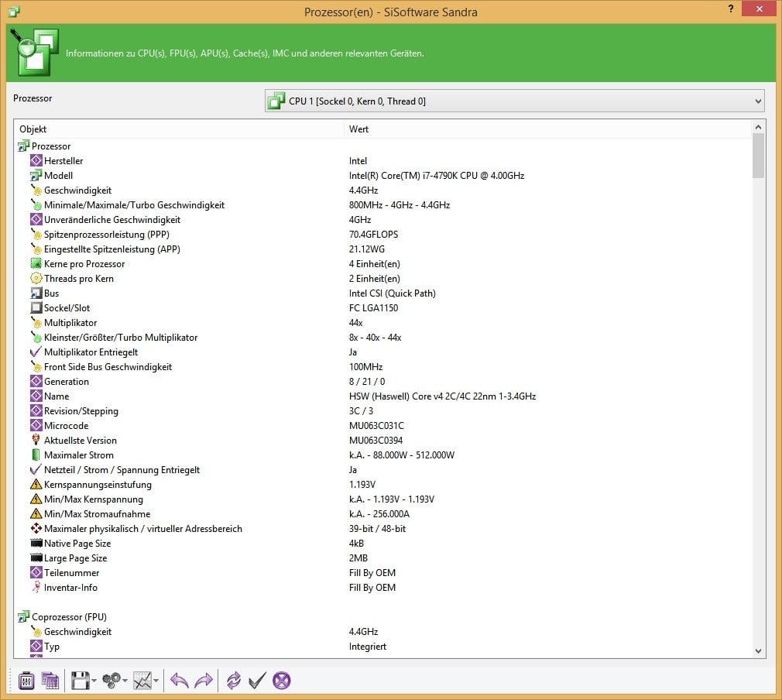This screenshot has width=782, height=700.
Task: Select the Eingestellte Spitzenleistung (APP) row
Action: 382,249
